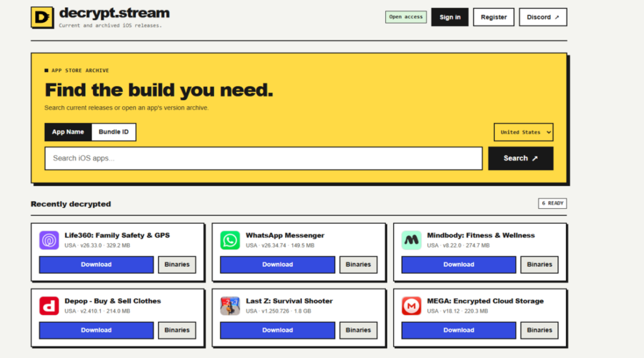Expand the United States region dropdown
This screenshot has height=358, width=644.
point(524,132)
